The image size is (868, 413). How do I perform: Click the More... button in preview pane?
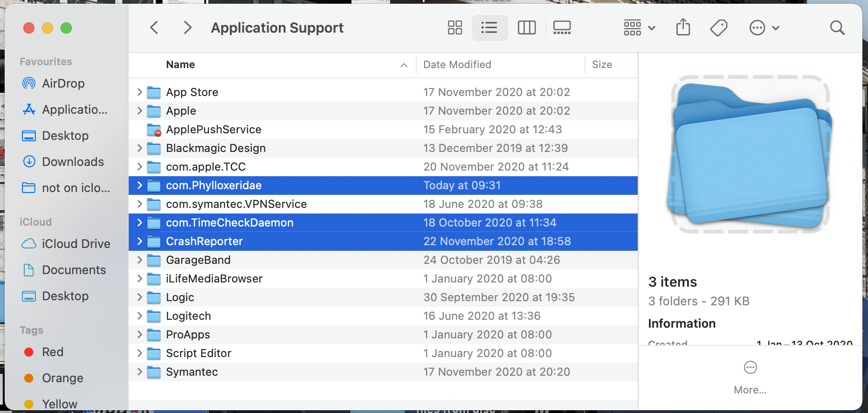(750, 378)
